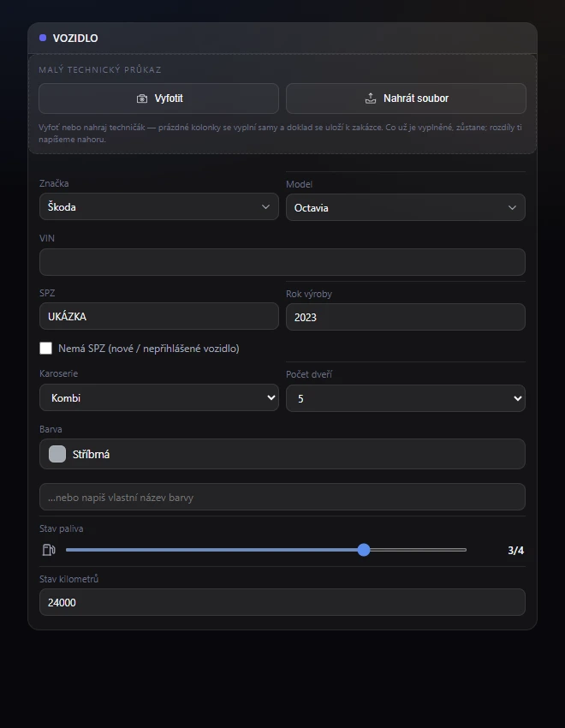Click the fuel level slider handle
This screenshot has height=728, width=565.
364,550
